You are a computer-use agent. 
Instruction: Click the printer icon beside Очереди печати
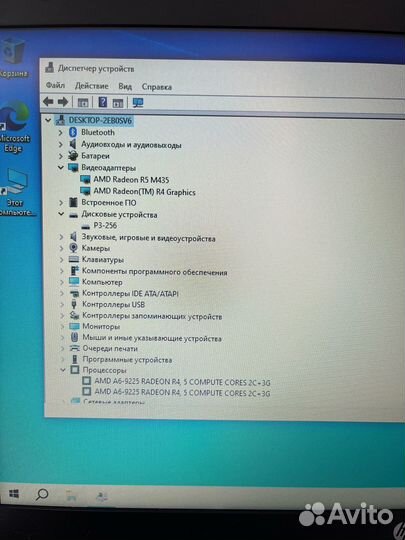(74, 349)
